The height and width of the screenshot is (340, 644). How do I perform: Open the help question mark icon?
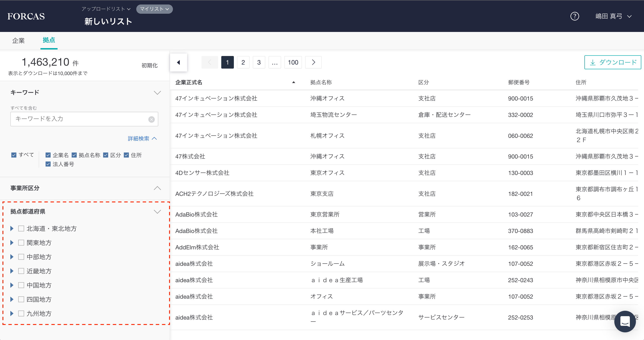(575, 16)
